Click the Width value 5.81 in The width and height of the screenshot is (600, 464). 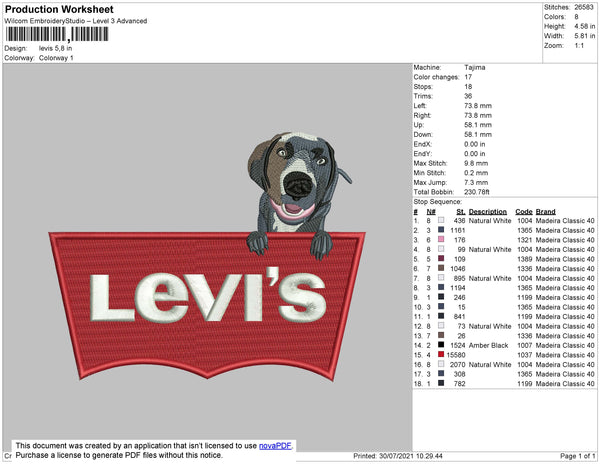tap(584, 36)
